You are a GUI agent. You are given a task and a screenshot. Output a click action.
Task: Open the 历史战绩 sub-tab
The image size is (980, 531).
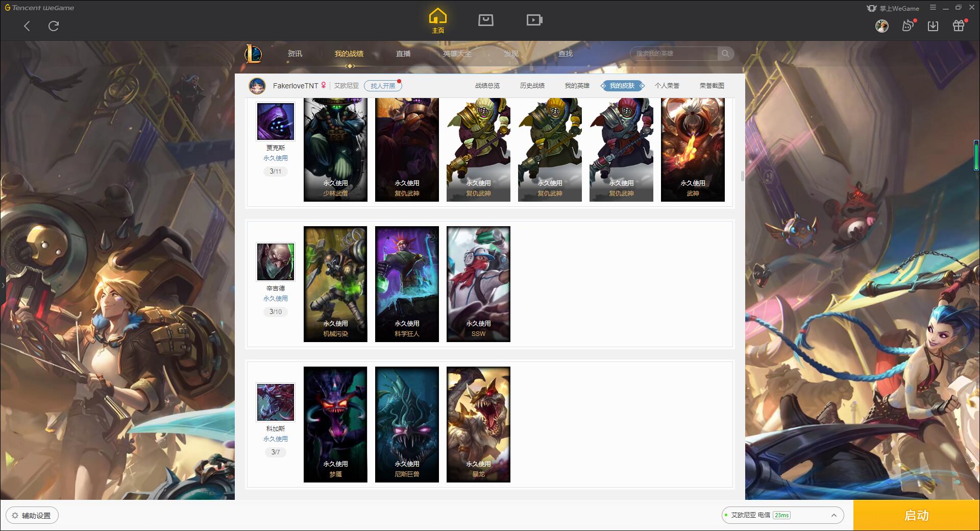pos(532,86)
